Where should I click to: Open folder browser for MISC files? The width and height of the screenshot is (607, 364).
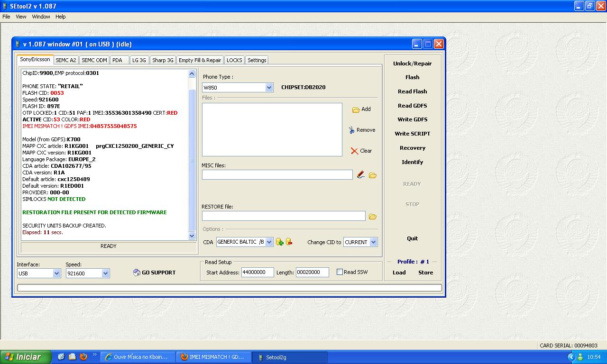(373, 175)
